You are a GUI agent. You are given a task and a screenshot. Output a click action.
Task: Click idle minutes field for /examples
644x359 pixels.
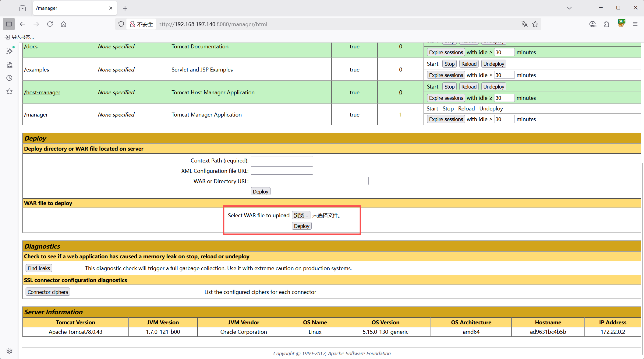tap(504, 75)
